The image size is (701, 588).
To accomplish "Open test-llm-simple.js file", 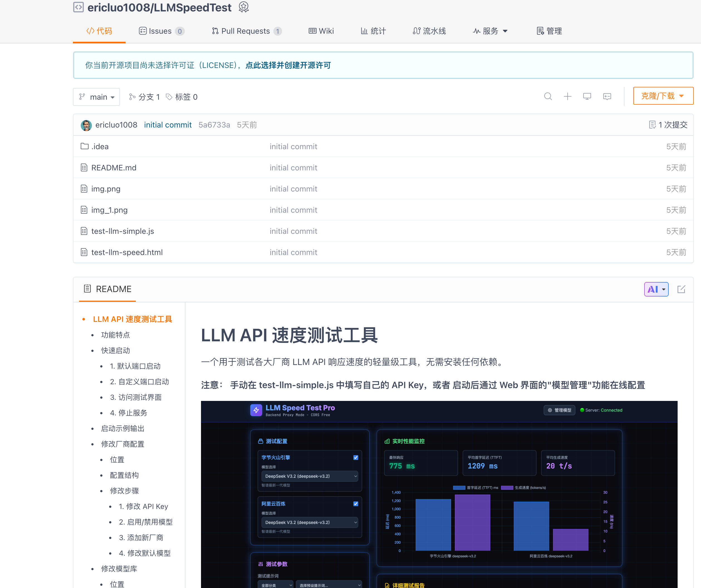I will pos(122,231).
